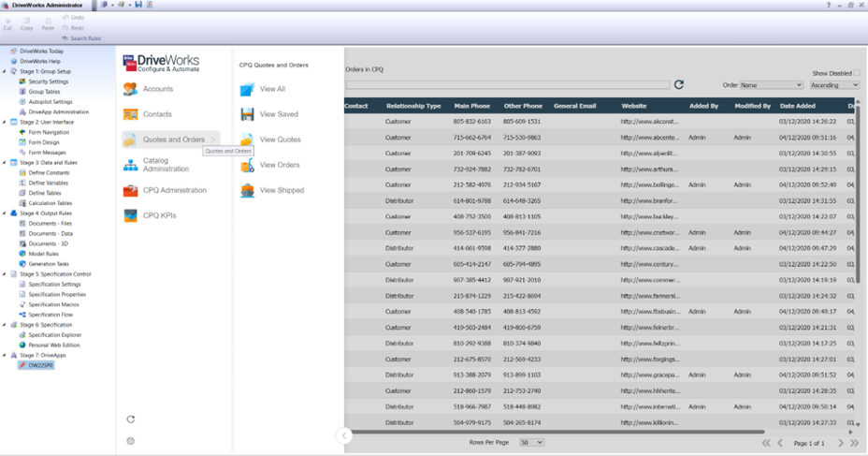Collapse Stage 2: User Interface node

click(x=5, y=122)
